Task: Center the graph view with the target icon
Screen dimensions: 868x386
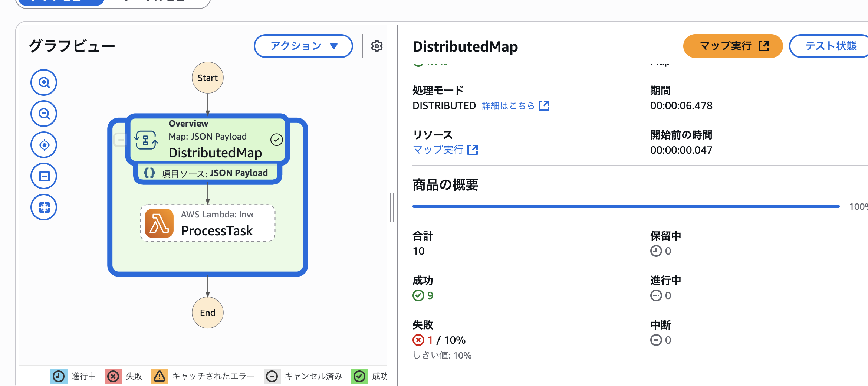Action: pos(44,145)
